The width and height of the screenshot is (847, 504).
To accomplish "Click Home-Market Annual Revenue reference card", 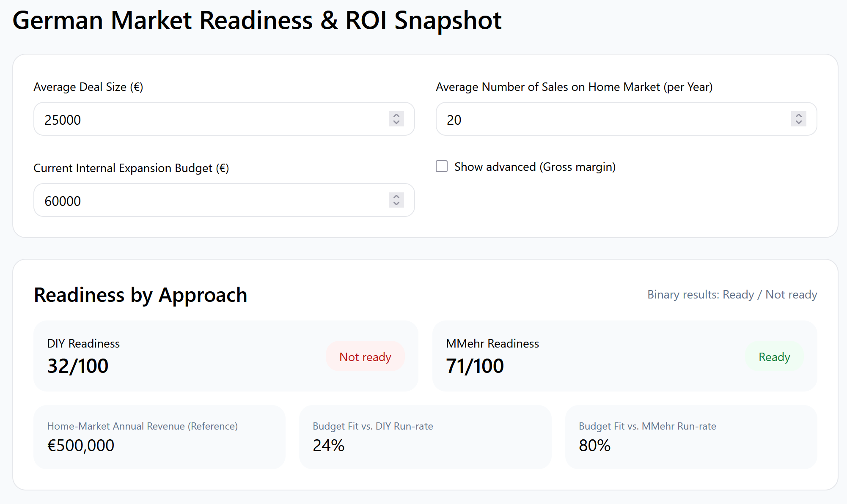I will coord(159,437).
